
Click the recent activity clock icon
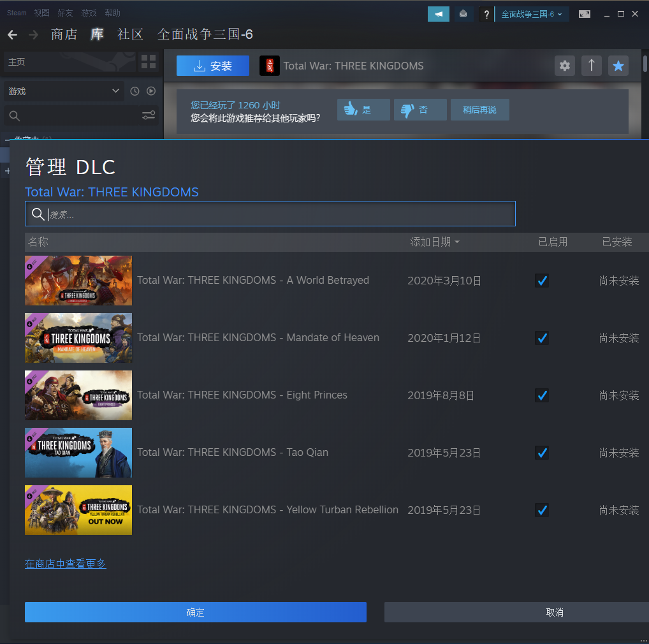(135, 91)
